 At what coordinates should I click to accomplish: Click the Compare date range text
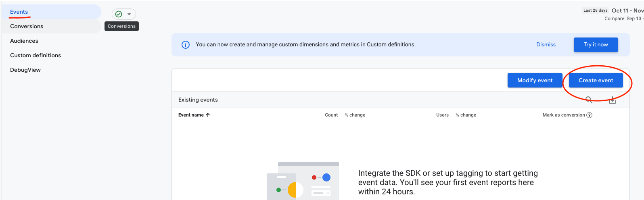click(624, 19)
